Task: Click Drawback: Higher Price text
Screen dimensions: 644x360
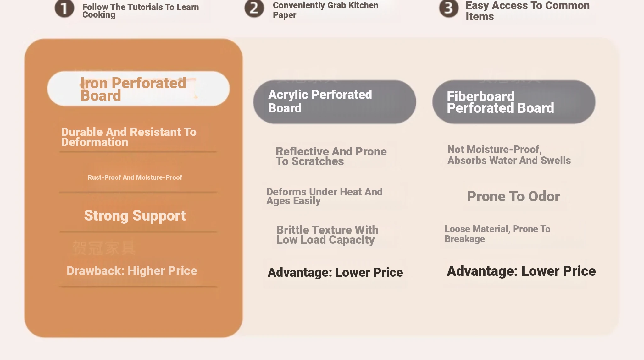Action: (132, 271)
